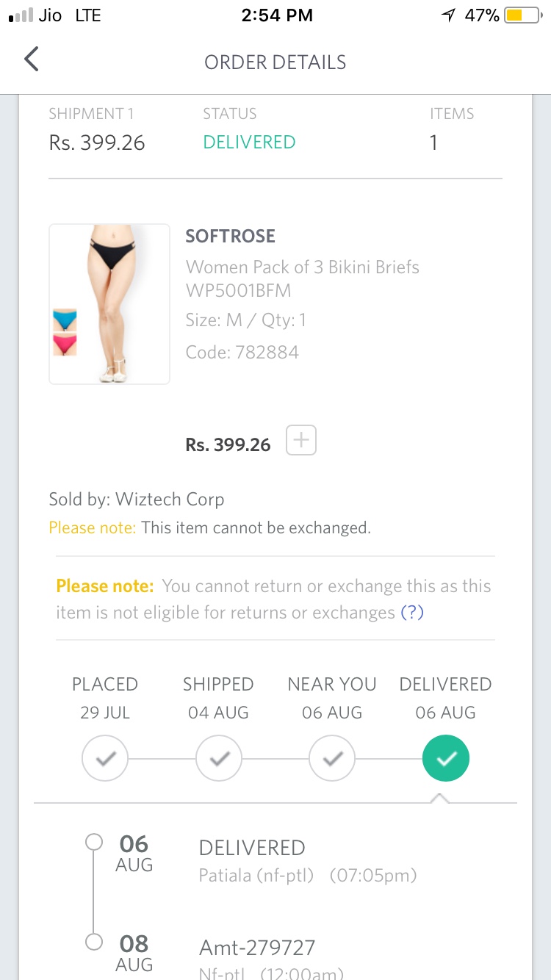
Task: Tap the Amt-279727 tracking entry
Action: pyautogui.click(x=257, y=948)
